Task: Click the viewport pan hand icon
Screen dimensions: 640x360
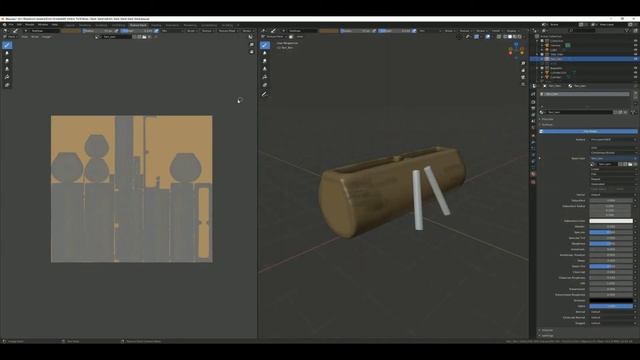Action: pos(523,70)
